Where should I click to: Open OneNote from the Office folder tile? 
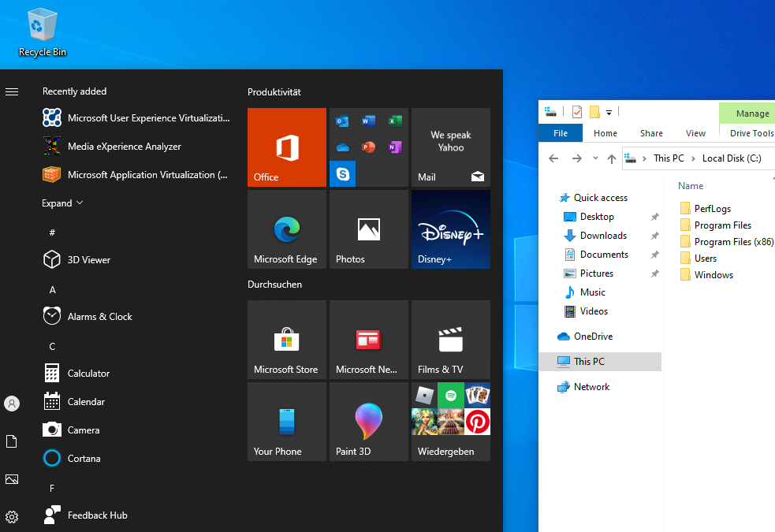coord(395,147)
